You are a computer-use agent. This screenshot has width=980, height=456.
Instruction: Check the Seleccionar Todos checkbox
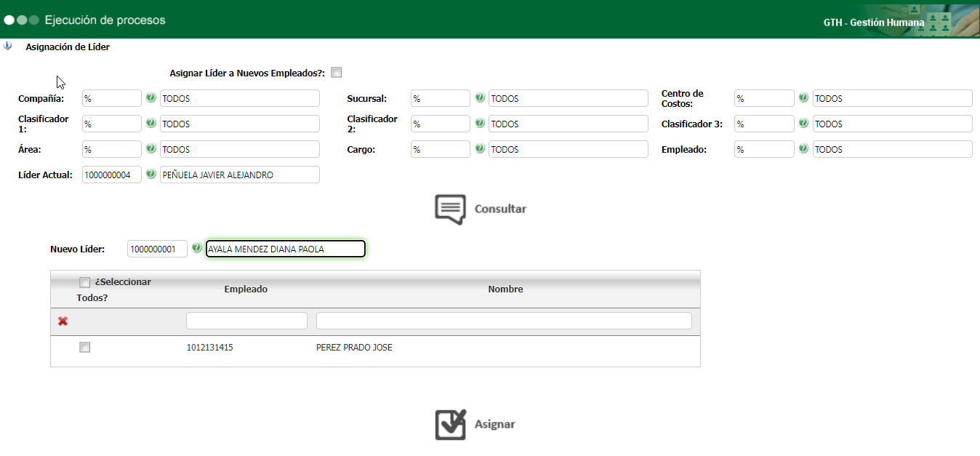(x=85, y=282)
